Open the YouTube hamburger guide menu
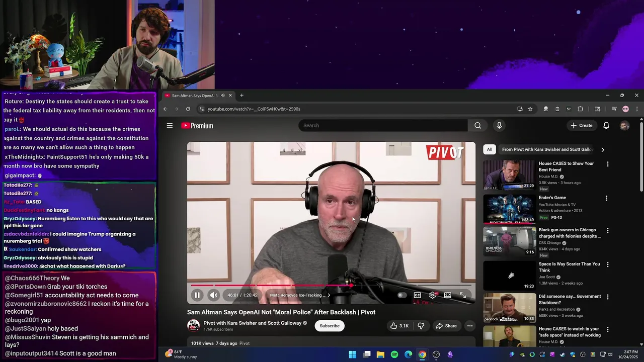This screenshot has width=644, height=362. point(170,126)
